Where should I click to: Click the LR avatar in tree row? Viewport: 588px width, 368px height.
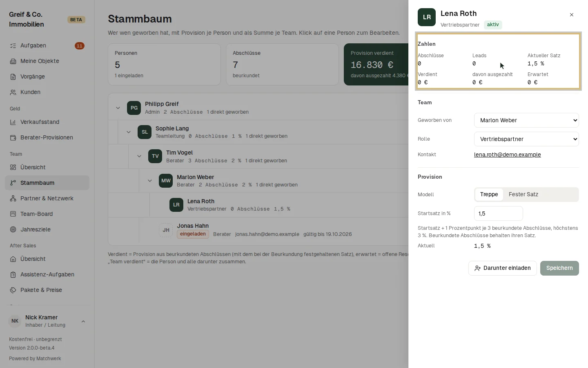[x=176, y=205]
